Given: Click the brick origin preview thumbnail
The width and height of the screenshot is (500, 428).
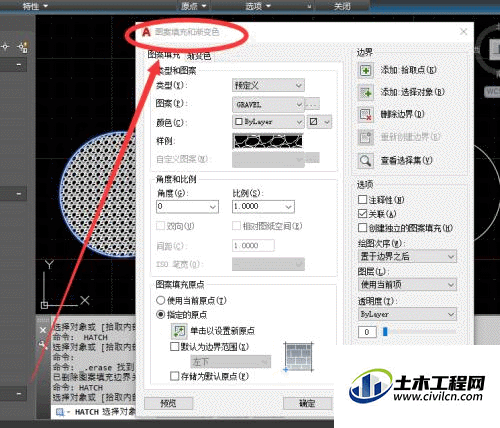Looking at the screenshot, I should tap(299, 357).
